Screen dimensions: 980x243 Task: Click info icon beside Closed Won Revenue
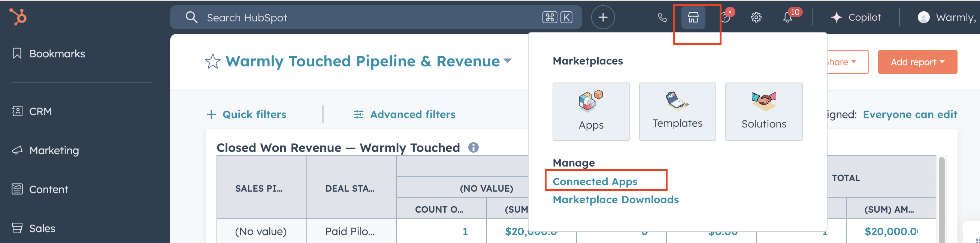coord(473,147)
